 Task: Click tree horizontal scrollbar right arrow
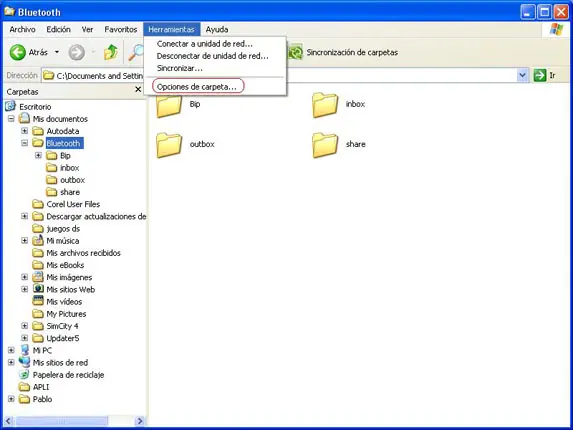[x=139, y=421]
